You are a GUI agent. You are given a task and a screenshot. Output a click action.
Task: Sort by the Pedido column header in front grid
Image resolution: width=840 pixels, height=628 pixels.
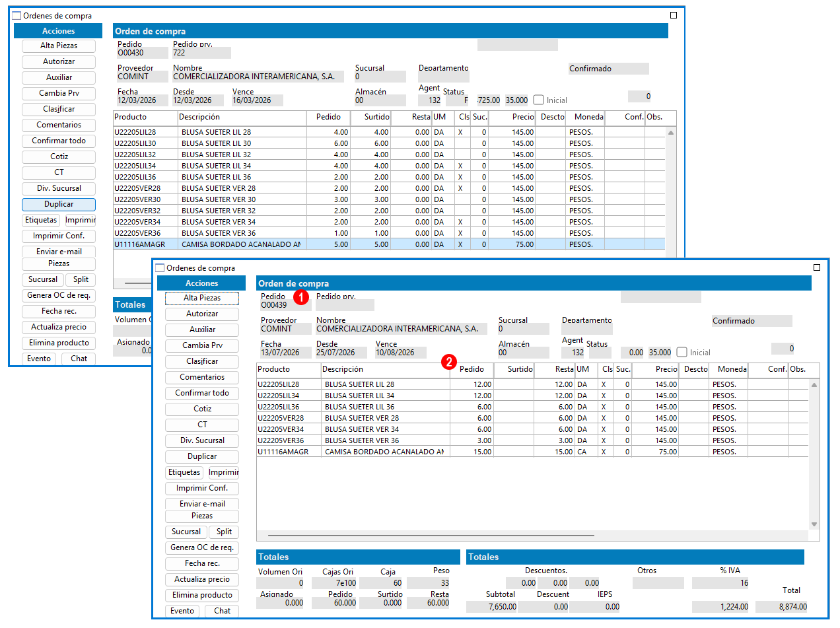[x=472, y=370]
